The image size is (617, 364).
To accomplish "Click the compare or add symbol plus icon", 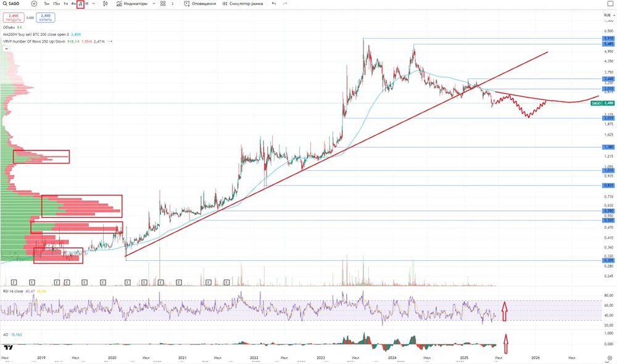I will [x=34, y=4].
